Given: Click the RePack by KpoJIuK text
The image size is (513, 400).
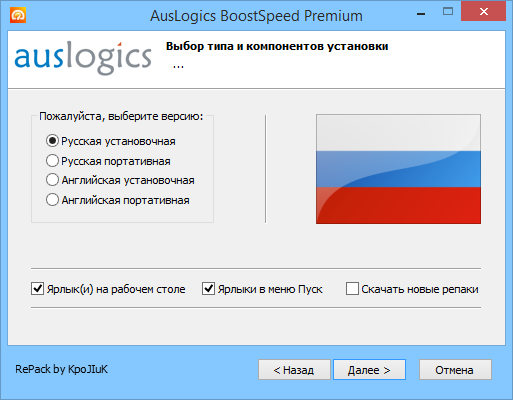Looking at the screenshot, I should (x=62, y=369).
